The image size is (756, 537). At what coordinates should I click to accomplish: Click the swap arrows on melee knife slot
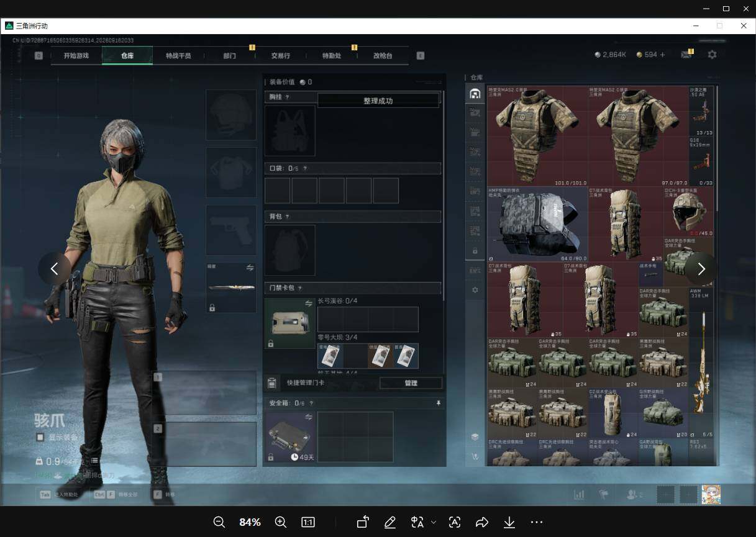(x=250, y=268)
